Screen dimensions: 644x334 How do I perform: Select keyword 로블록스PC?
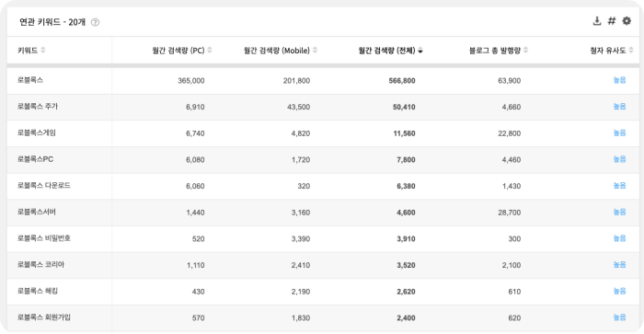pos(35,159)
